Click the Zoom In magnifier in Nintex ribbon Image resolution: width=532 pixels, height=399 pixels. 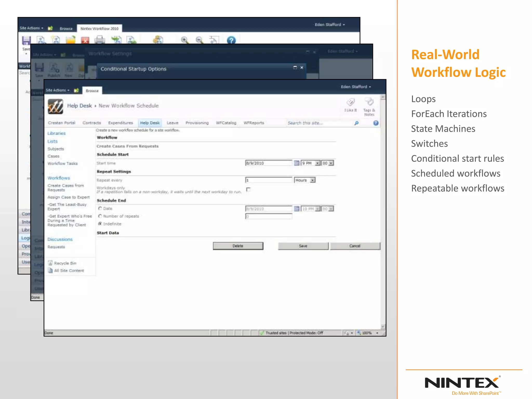click(184, 40)
